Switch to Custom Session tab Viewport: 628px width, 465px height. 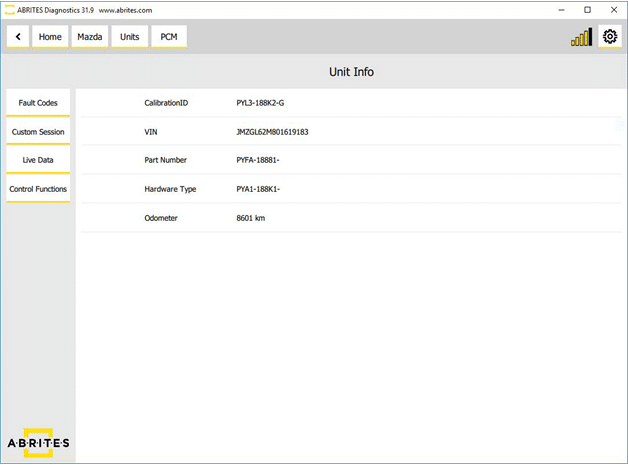coord(38,132)
